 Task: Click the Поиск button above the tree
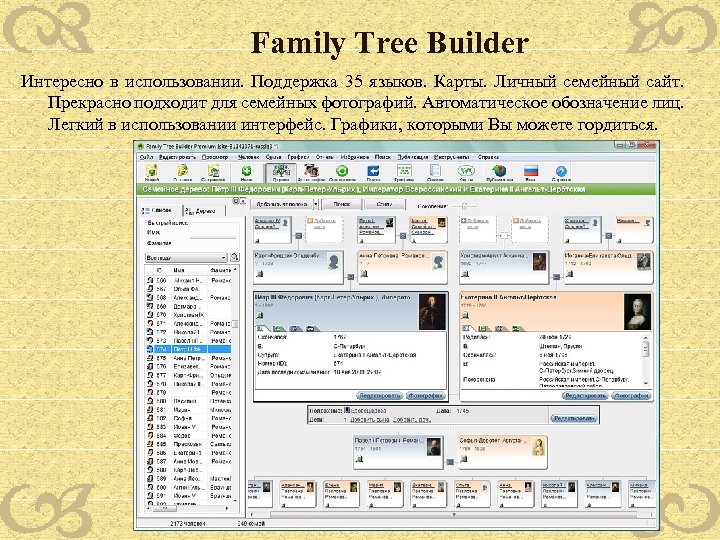point(342,204)
